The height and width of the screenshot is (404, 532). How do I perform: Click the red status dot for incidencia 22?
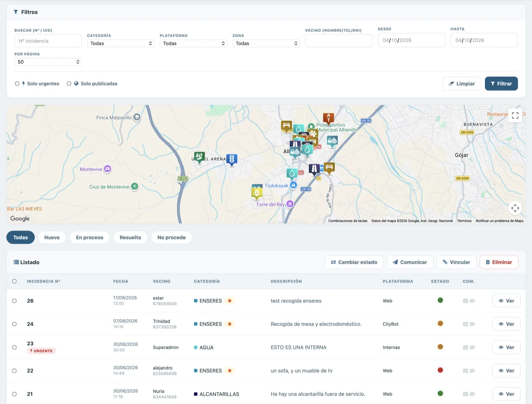coord(440,370)
